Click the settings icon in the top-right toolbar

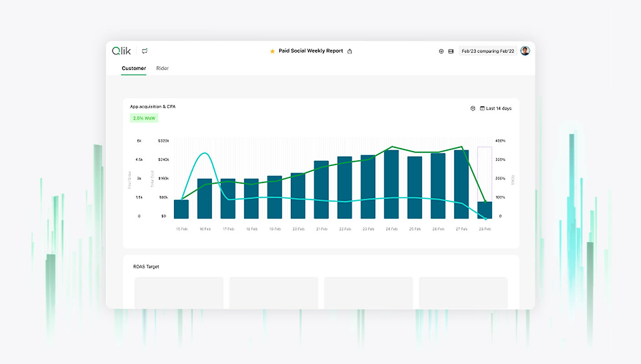[441, 51]
